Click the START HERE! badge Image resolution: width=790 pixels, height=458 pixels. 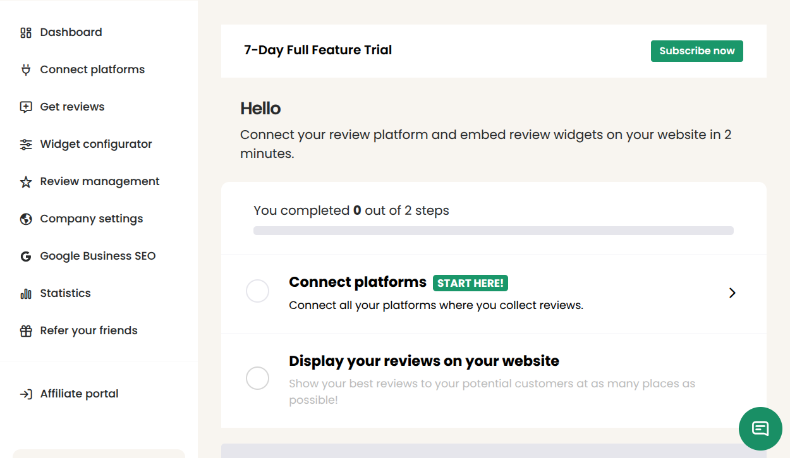click(x=470, y=283)
